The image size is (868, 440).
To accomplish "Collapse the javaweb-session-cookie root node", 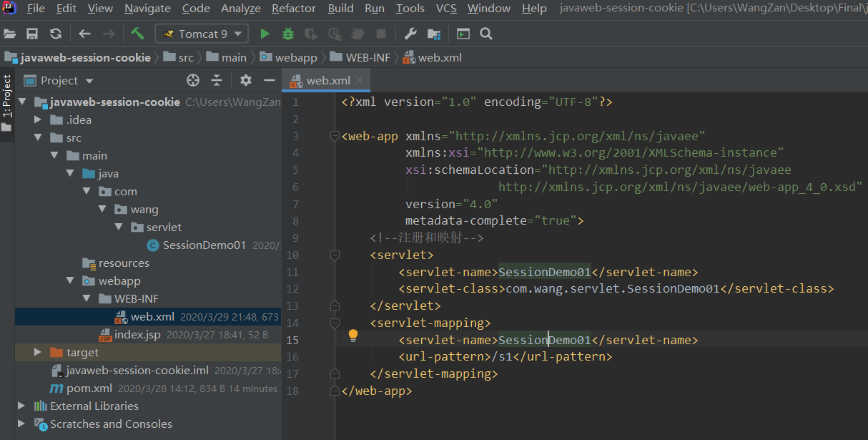I will (21, 102).
